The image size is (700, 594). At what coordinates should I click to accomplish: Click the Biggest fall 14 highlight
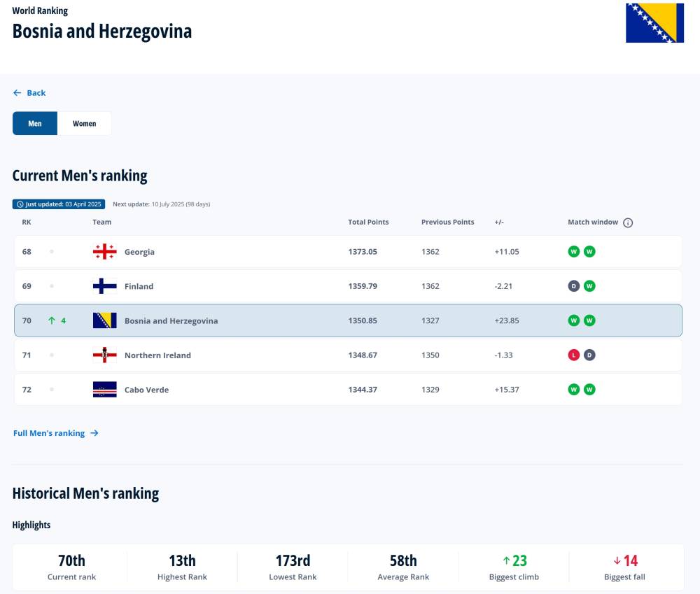click(625, 566)
